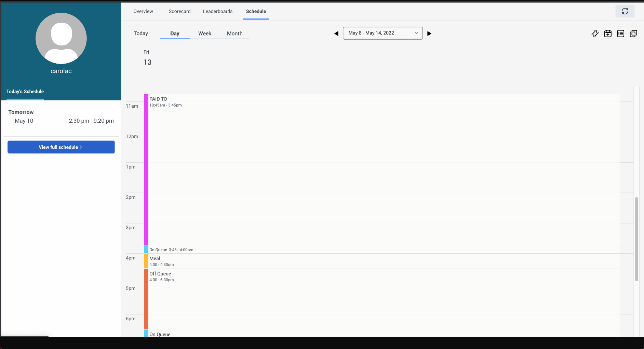Viewport: 644px width, 349px height.
Task: Open the Meal 4:00 - 4:30pm activity
Action: [382, 261]
